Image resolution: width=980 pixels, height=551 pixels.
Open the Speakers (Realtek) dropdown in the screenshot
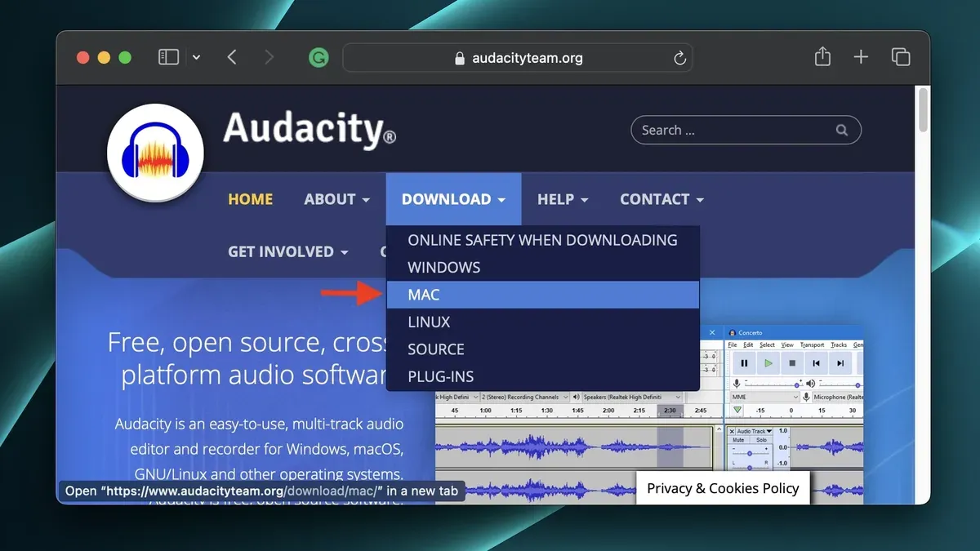point(631,397)
